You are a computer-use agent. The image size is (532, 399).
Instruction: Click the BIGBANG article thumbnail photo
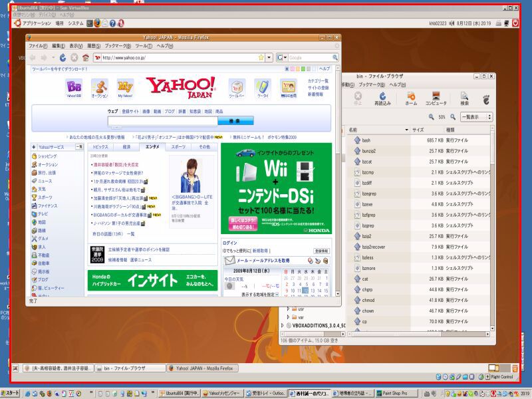192,176
